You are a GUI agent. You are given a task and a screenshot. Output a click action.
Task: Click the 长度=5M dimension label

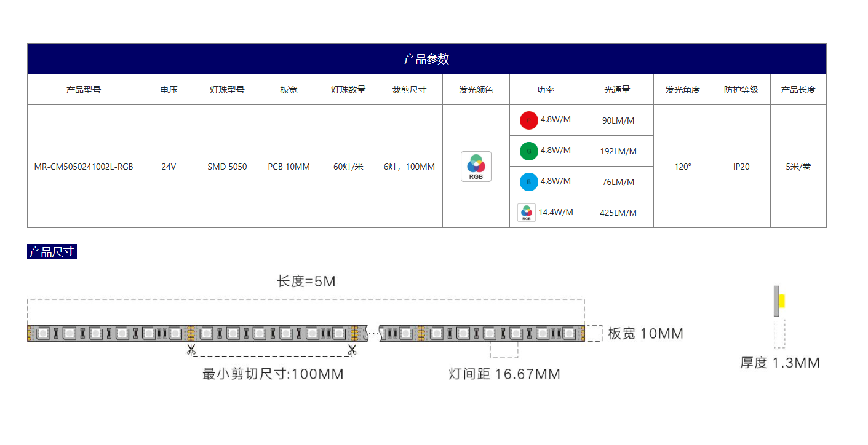point(306,282)
